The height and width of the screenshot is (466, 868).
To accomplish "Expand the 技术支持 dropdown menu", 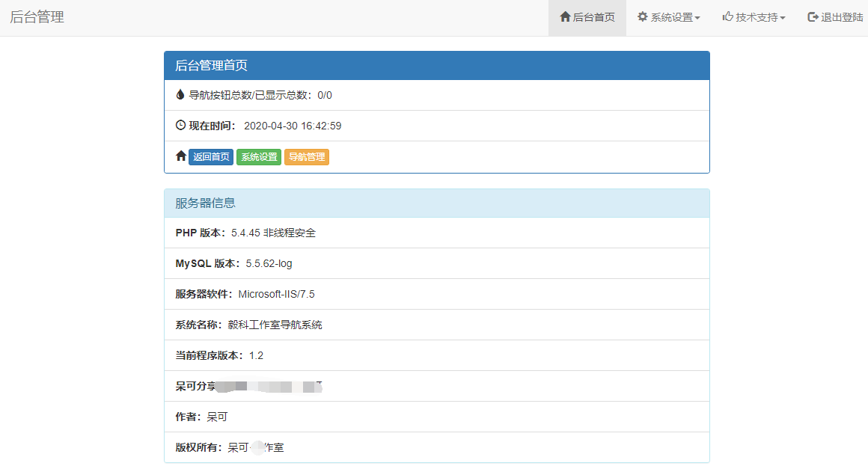I will (x=754, y=18).
